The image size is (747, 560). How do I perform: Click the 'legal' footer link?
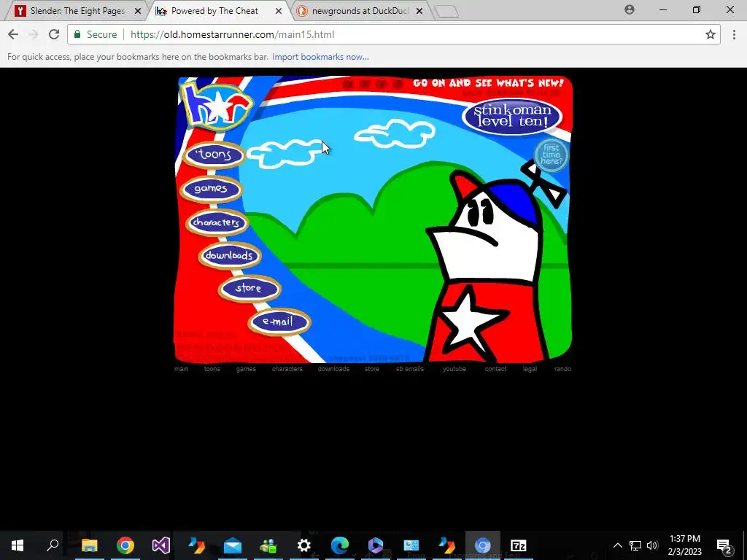[x=530, y=369]
